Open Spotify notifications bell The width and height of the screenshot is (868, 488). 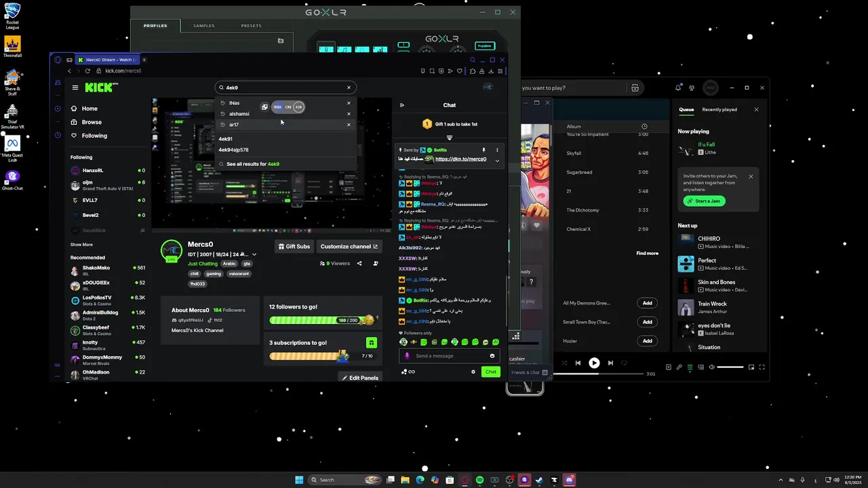point(678,87)
